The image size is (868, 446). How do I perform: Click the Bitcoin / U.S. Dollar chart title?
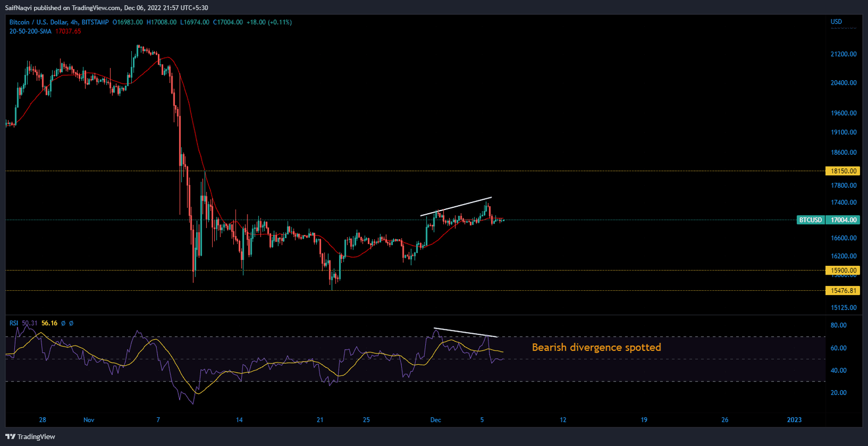point(38,22)
